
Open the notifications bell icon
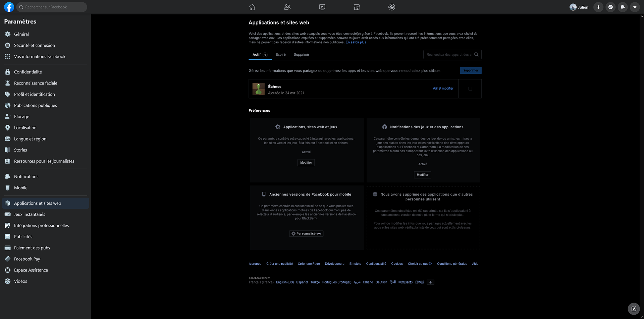(623, 7)
